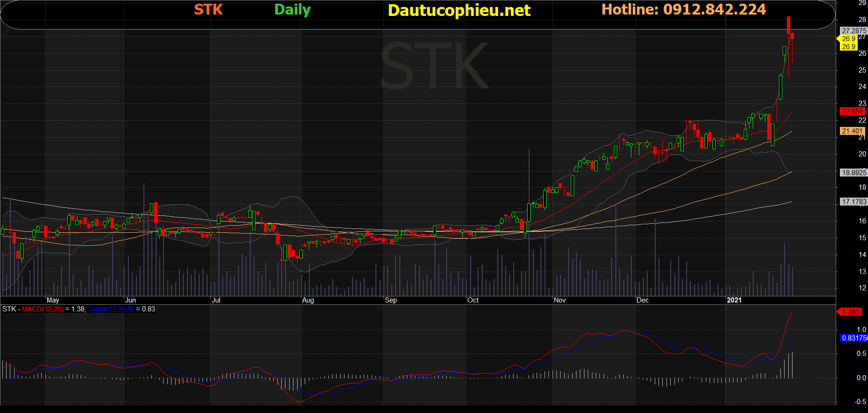This screenshot has height=413, width=868.
Task: Select the Dec time axis marker
Action: coord(643,300)
